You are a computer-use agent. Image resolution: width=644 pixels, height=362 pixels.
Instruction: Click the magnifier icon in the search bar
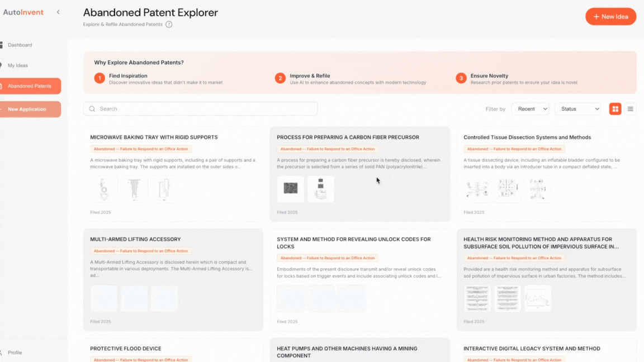pyautogui.click(x=92, y=108)
